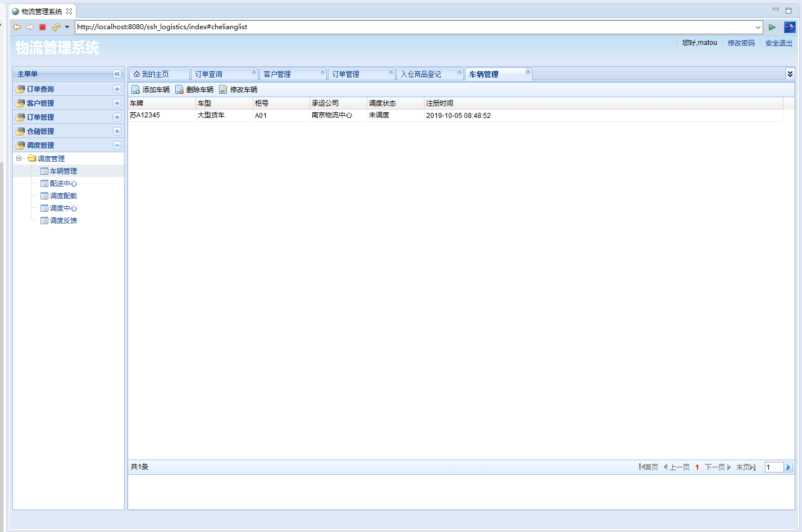The height and width of the screenshot is (532, 802).
Task: Open the URL address bar dropdown
Action: click(x=758, y=27)
